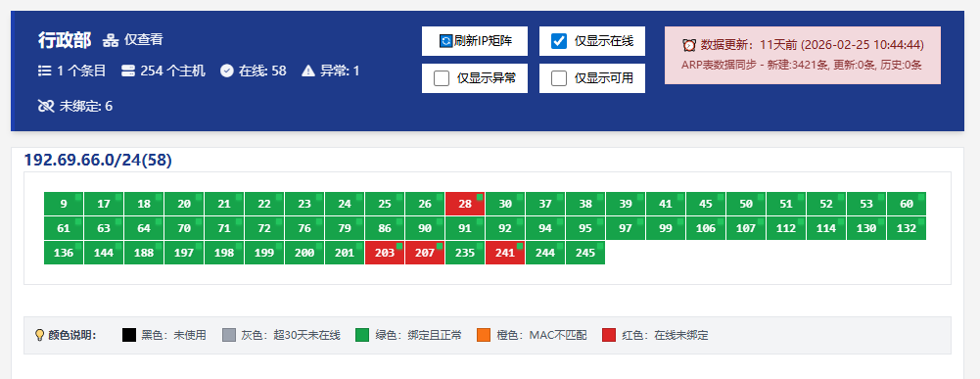Click the checkmark icon beside 在线: 58
The width and height of the screenshot is (980, 379).
pyautogui.click(x=227, y=71)
